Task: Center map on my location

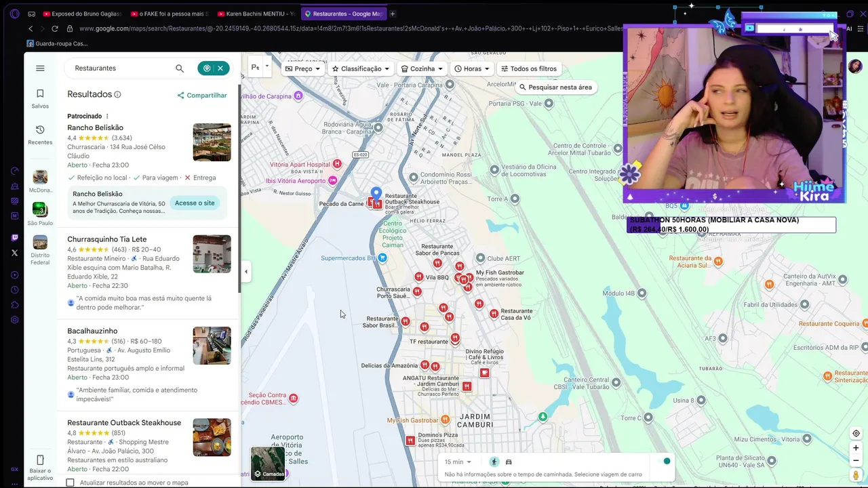Action: [x=856, y=434]
